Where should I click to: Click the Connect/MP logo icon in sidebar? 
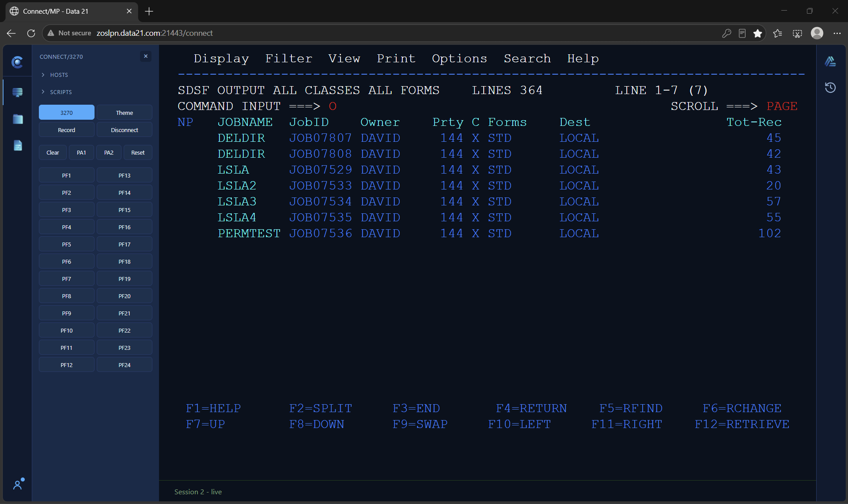click(x=17, y=62)
